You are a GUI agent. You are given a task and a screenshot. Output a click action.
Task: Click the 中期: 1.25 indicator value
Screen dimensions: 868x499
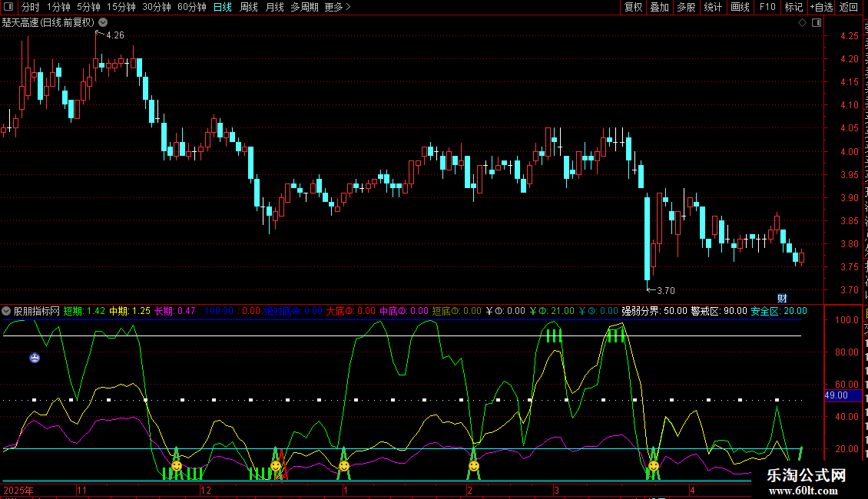[x=130, y=311]
